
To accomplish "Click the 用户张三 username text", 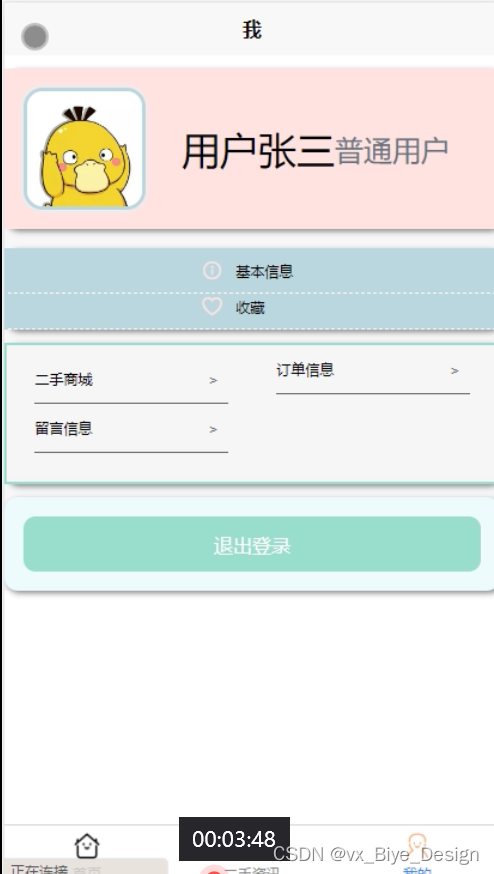I will click(x=258, y=151).
